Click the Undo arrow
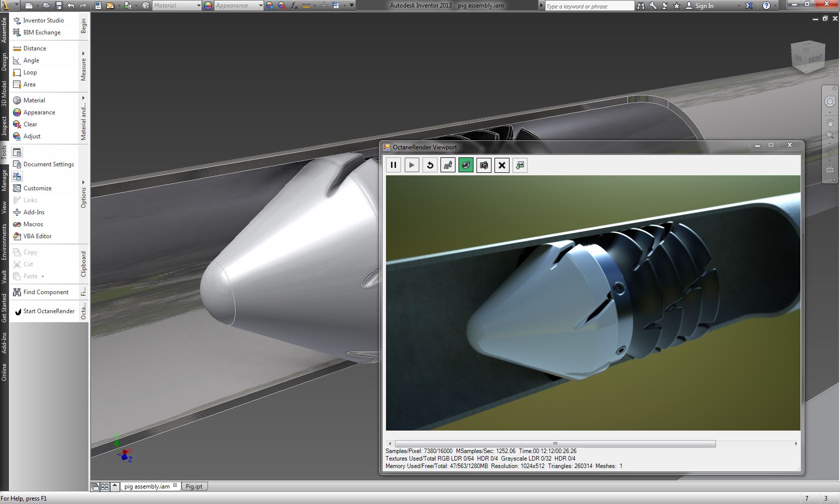The height and width of the screenshot is (504, 840). (70, 5)
